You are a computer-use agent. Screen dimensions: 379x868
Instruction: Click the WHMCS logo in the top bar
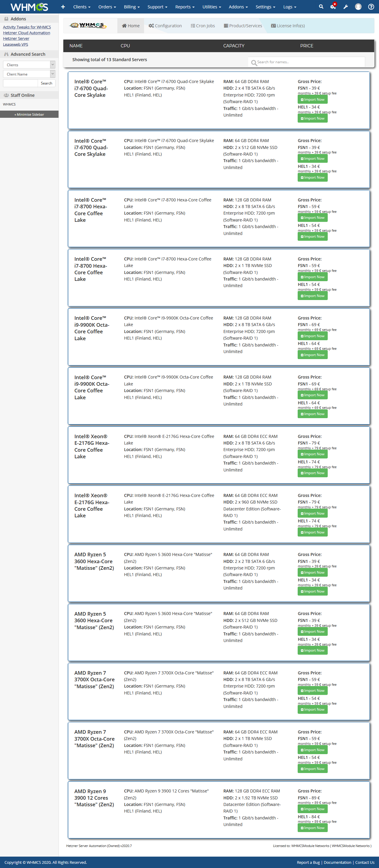29,7
